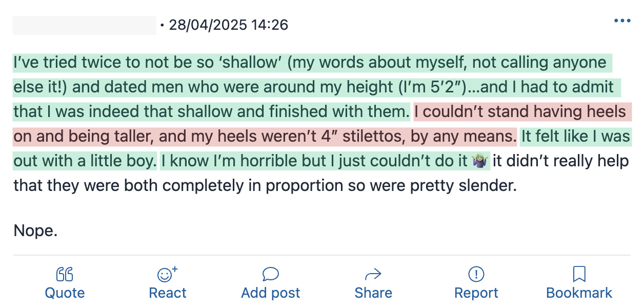
Task: Click the "Add post" text label
Action: (x=271, y=293)
